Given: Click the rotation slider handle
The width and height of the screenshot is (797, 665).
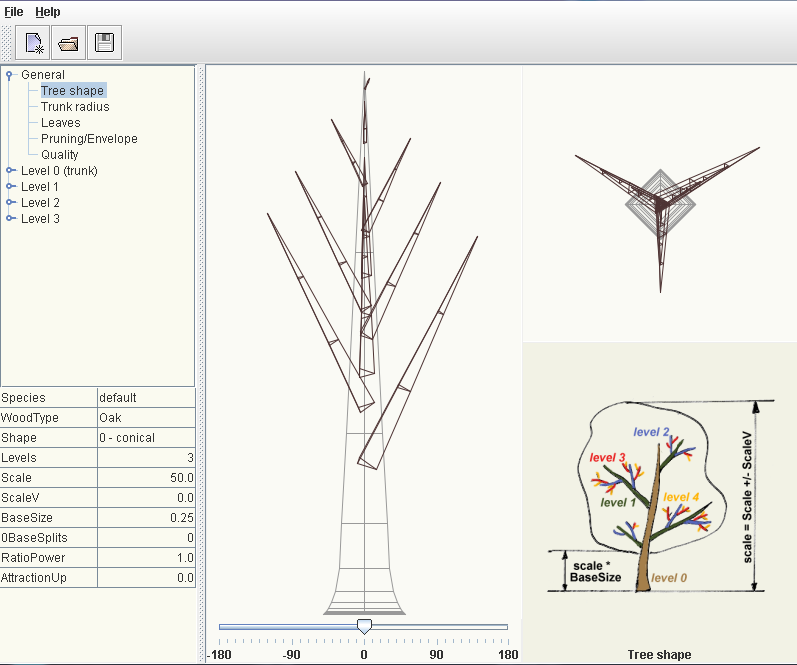Looking at the screenshot, I should click(364, 626).
